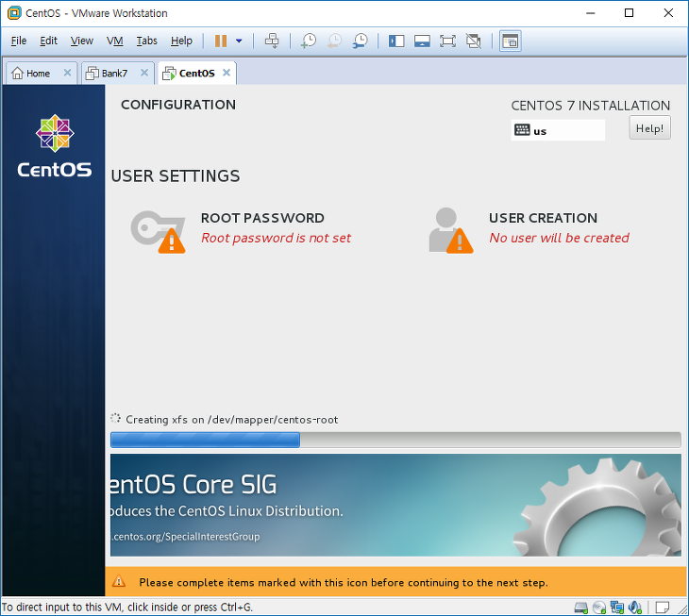Click the VMware Workstation title bar icon
Viewport: 689px width, 616px height.
[14, 12]
